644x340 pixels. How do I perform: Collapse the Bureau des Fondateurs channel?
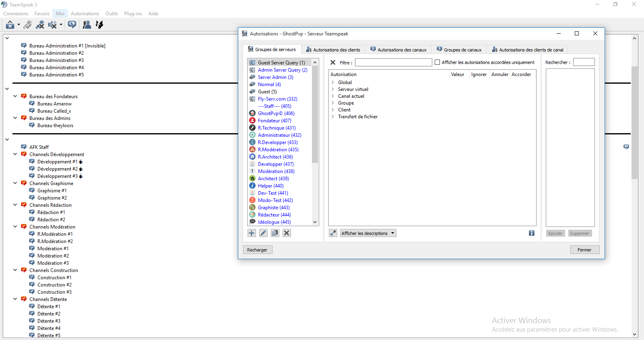click(x=15, y=96)
